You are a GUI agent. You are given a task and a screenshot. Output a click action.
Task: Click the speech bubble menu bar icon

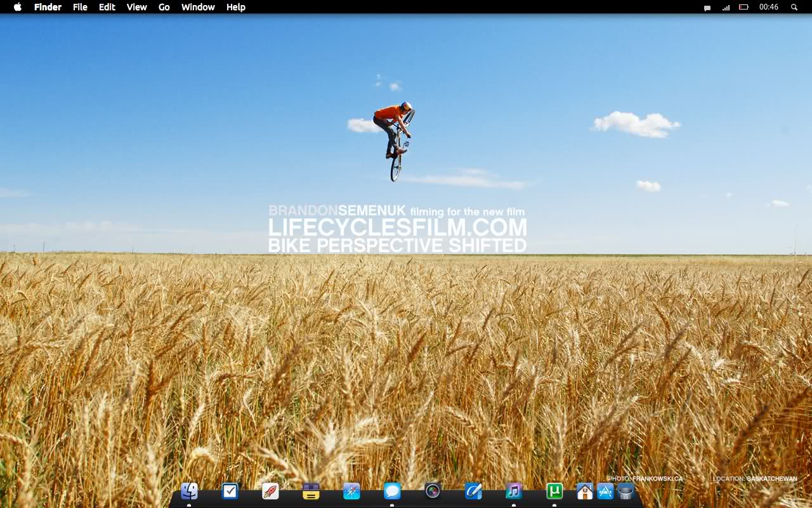[x=707, y=8]
